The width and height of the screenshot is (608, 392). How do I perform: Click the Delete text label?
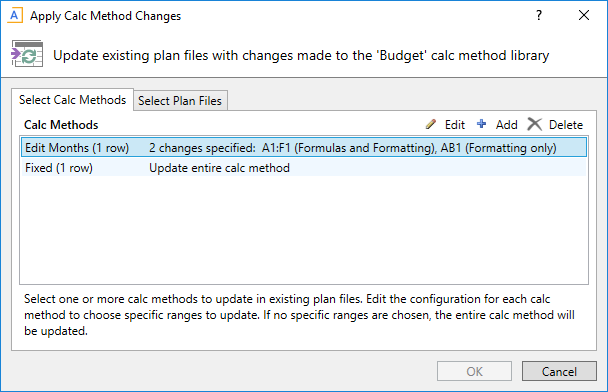[x=566, y=125]
